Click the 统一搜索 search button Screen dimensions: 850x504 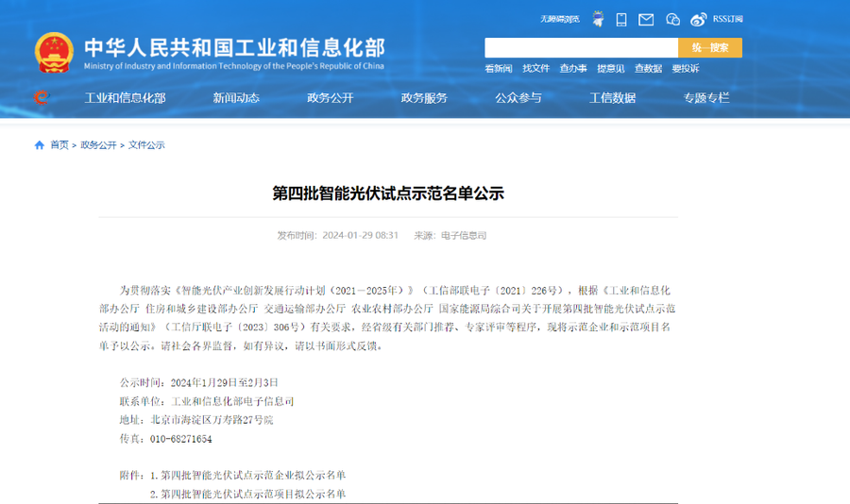point(709,47)
